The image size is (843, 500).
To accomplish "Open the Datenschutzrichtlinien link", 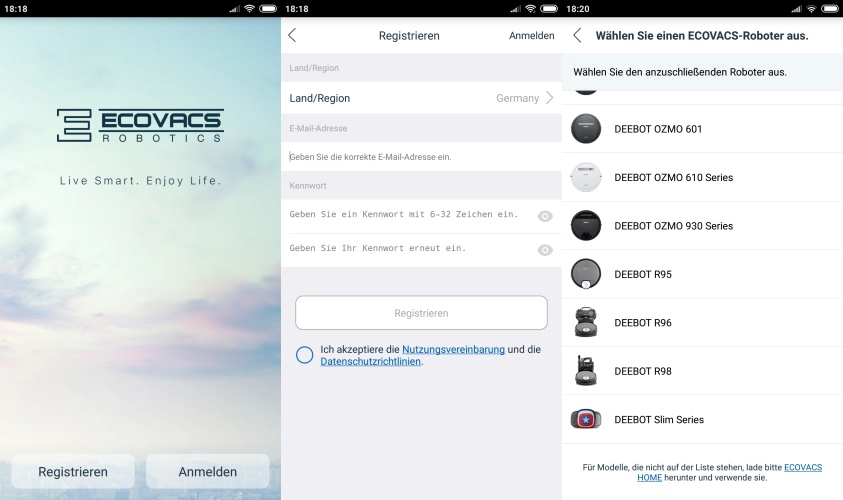I will (x=370, y=362).
